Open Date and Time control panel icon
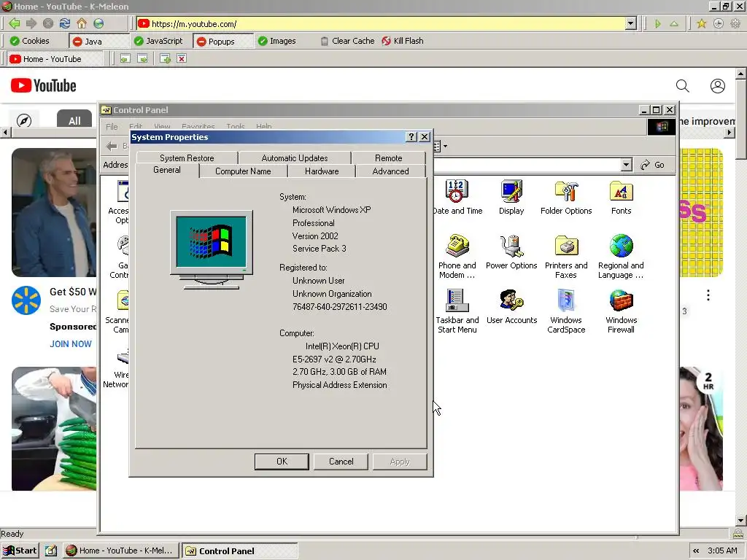 point(457,198)
